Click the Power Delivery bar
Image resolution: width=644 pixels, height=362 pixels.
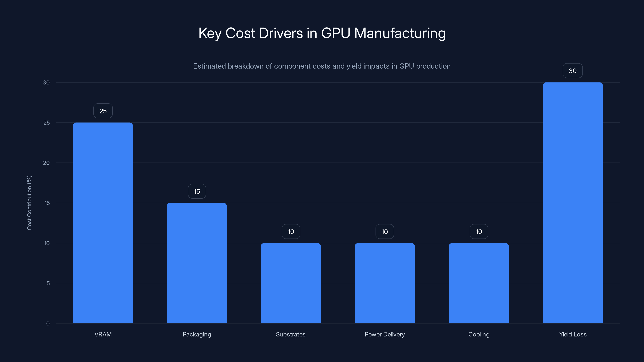coord(385,283)
